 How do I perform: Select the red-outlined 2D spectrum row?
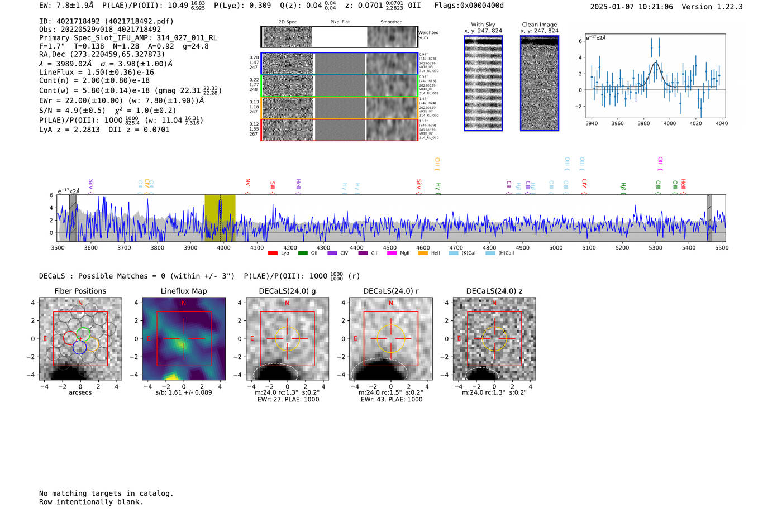click(340, 130)
